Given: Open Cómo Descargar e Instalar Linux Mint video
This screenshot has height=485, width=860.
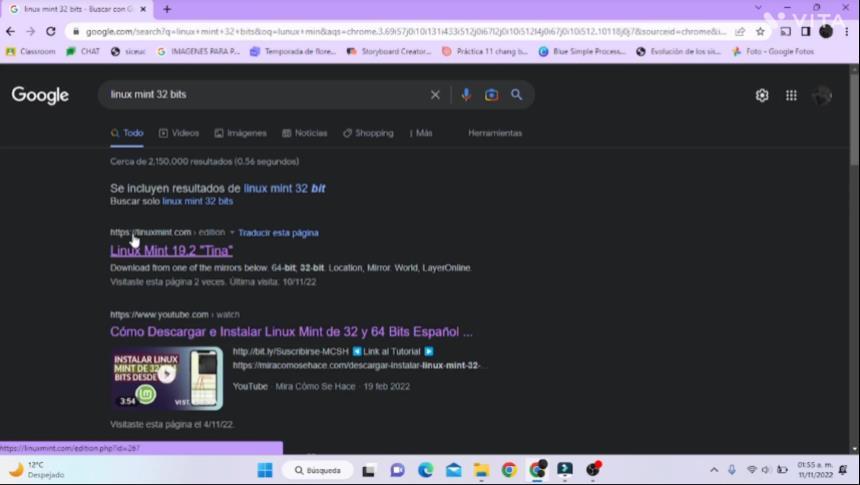Looking at the screenshot, I should pos(291,332).
